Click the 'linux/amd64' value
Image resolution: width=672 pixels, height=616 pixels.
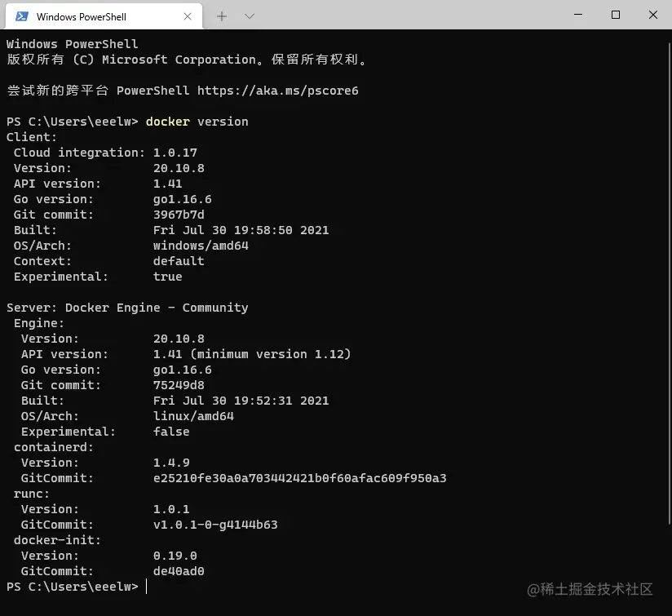(x=193, y=416)
